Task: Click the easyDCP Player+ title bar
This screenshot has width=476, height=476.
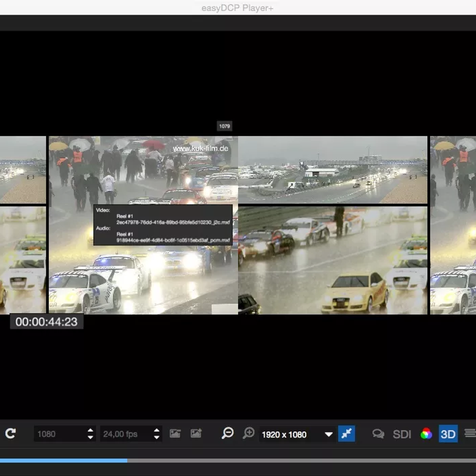Action: pos(238,8)
